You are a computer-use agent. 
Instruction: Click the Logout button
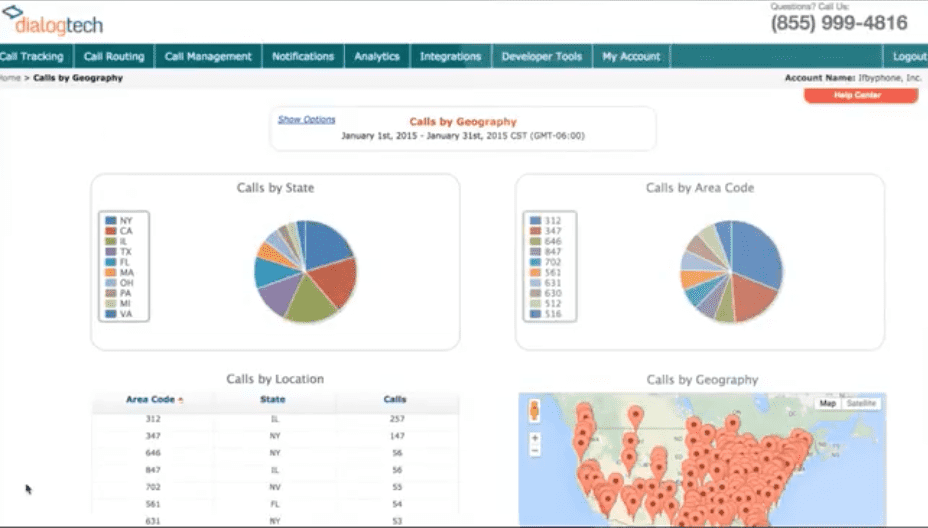tap(909, 57)
